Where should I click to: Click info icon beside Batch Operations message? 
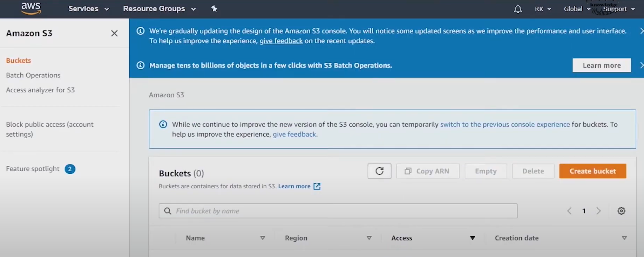(140, 65)
